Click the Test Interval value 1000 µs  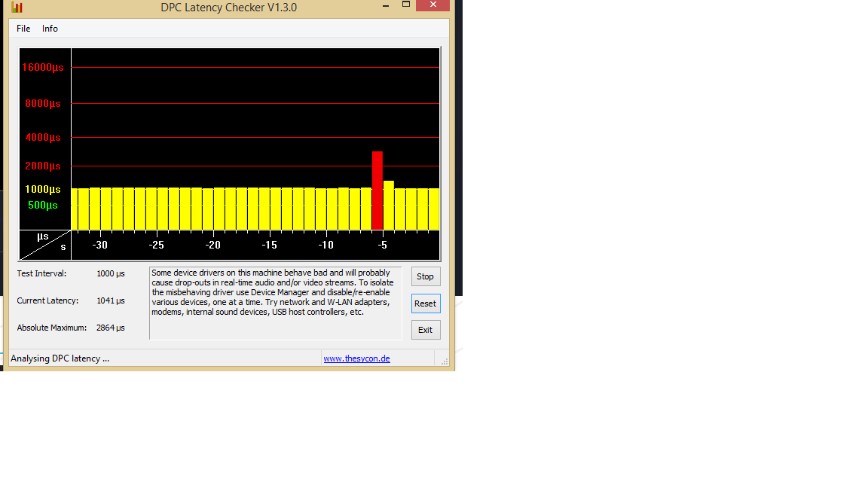point(111,274)
